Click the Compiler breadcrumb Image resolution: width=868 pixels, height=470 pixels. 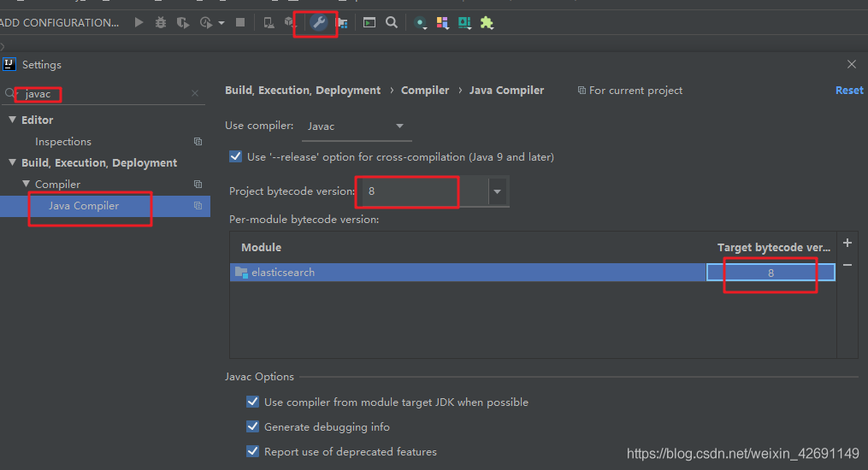point(425,90)
